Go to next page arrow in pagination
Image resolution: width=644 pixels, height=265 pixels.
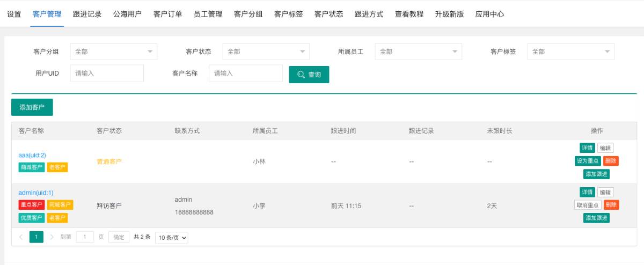(52, 237)
